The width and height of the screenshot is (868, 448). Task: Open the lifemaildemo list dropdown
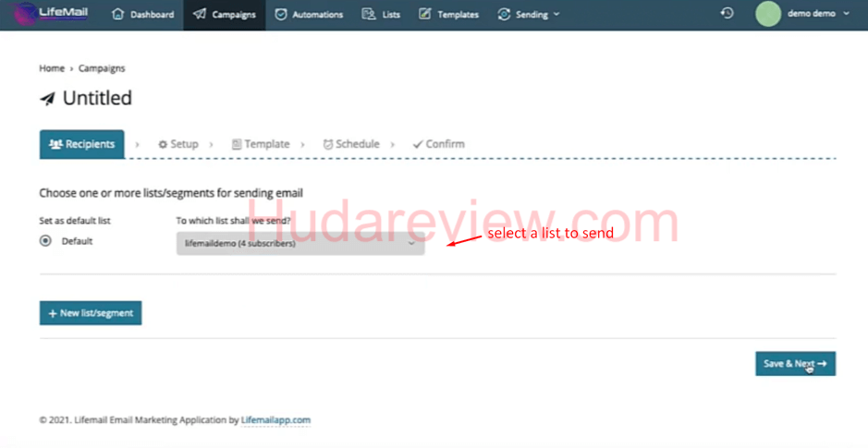click(x=300, y=244)
